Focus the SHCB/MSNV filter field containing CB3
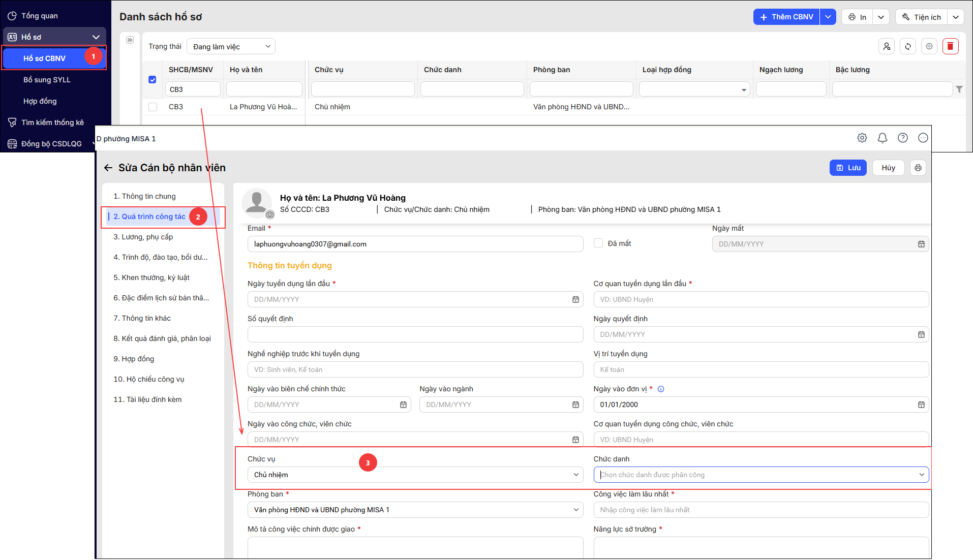Screen dimensions: 973x560 tap(193, 89)
